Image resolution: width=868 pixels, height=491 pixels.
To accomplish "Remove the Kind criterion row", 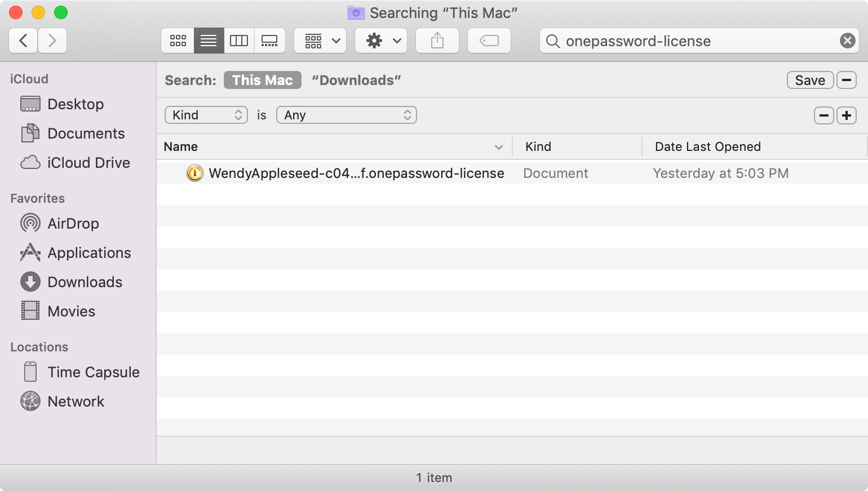I will tap(823, 115).
